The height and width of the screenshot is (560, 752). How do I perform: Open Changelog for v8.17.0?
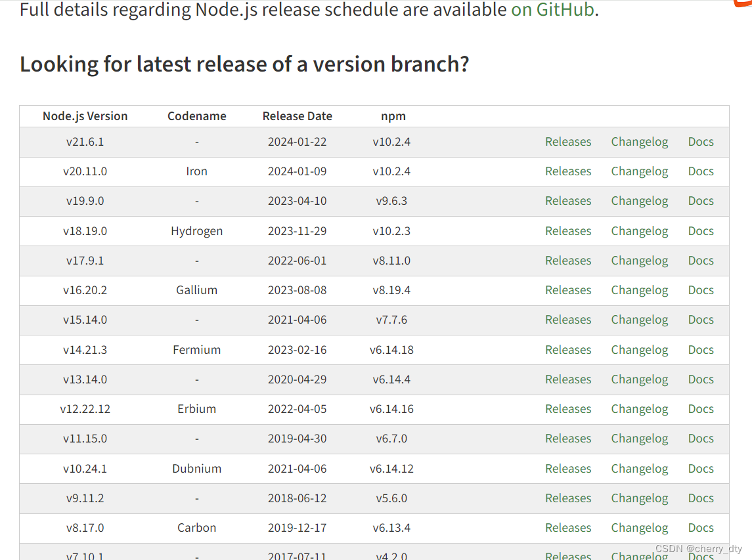coord(639,528)
